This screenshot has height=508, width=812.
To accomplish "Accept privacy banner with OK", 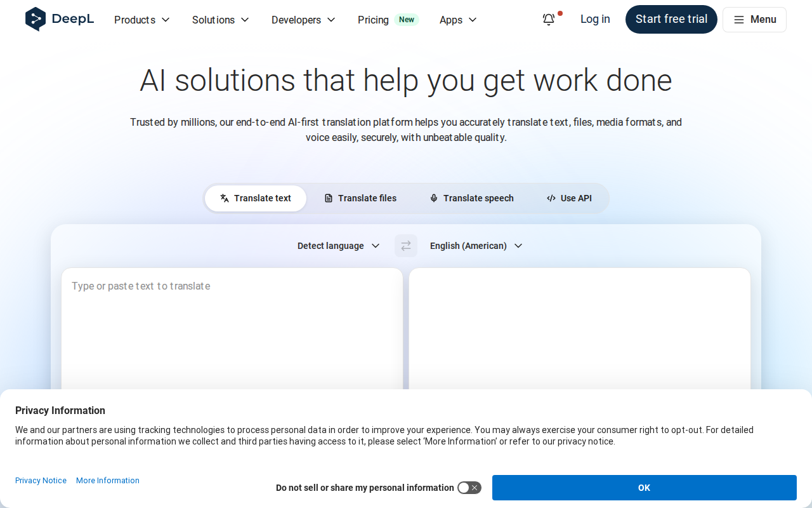I will [x=645, y=488].
